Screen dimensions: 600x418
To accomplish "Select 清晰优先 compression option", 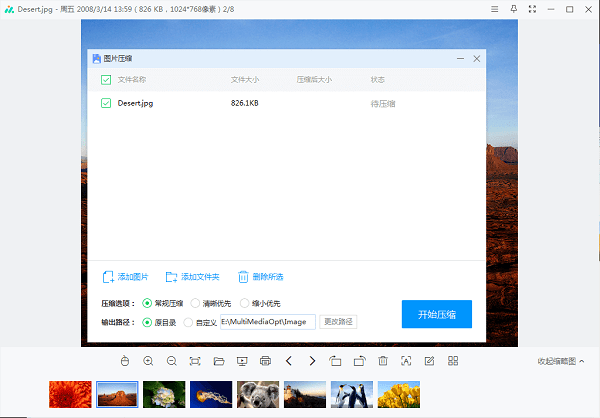I will click(x=195, y=303).
